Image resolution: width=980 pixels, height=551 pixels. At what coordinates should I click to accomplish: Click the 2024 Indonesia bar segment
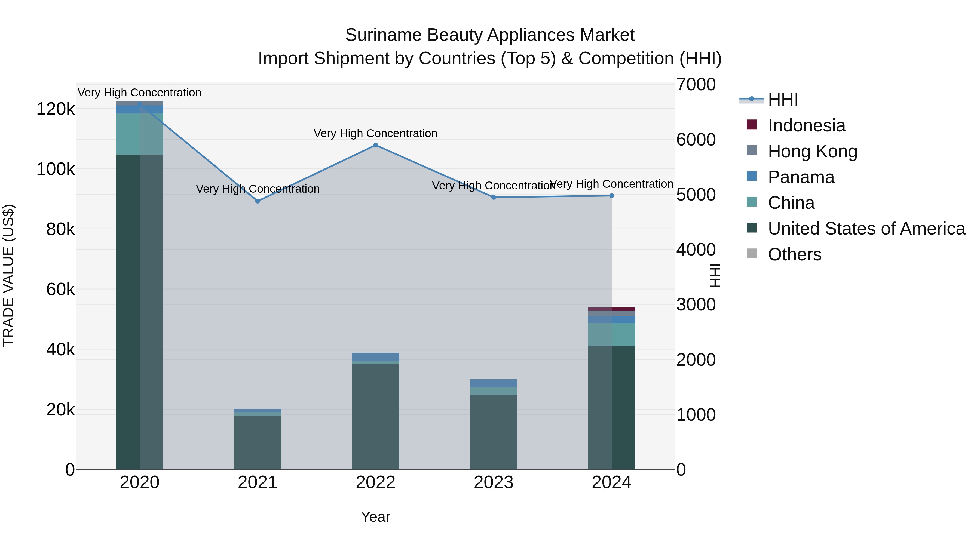click(x=611, y=309)
